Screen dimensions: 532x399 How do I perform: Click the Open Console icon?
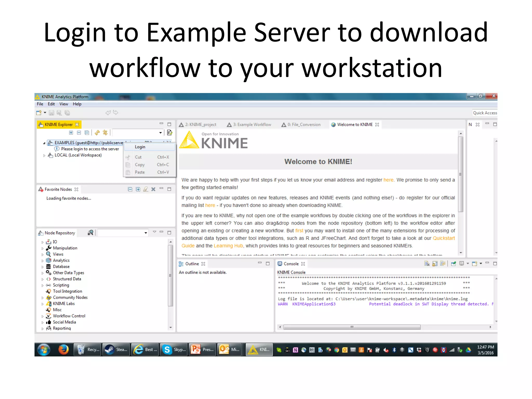pyautogui.click(x=474, y=264)
